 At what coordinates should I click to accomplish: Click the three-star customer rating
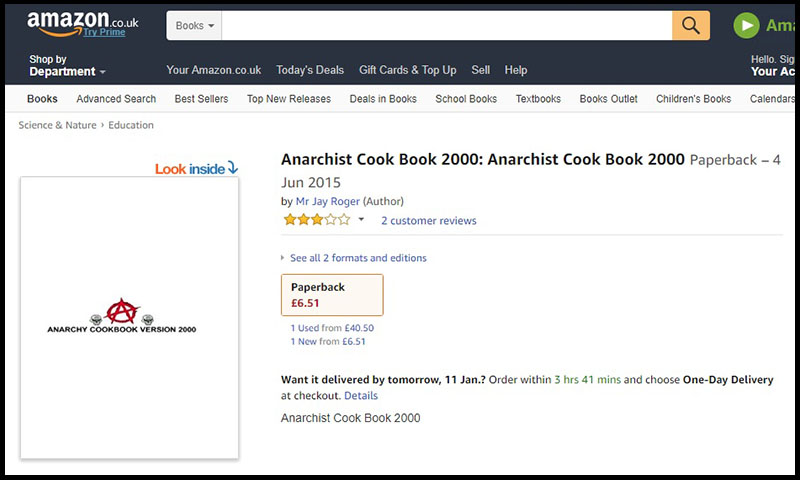(x=317, y=220)
